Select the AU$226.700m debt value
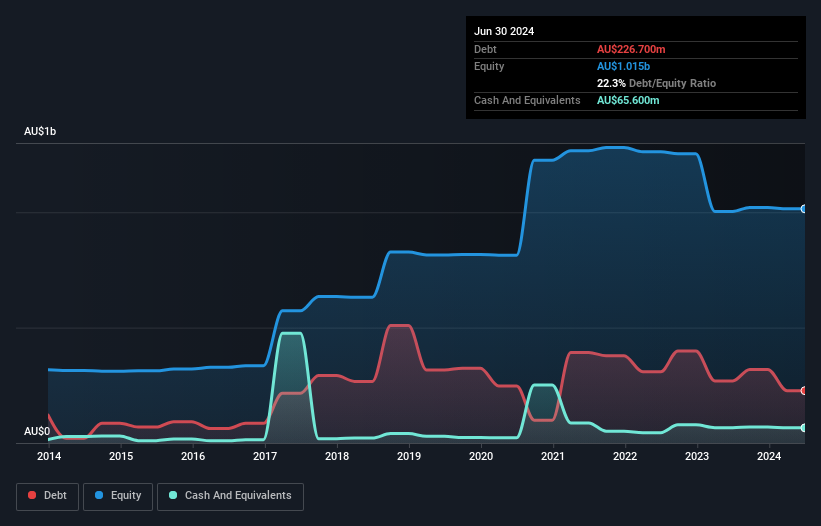The width and height of the screenshot is (821, 526). [x=631, y=49]
